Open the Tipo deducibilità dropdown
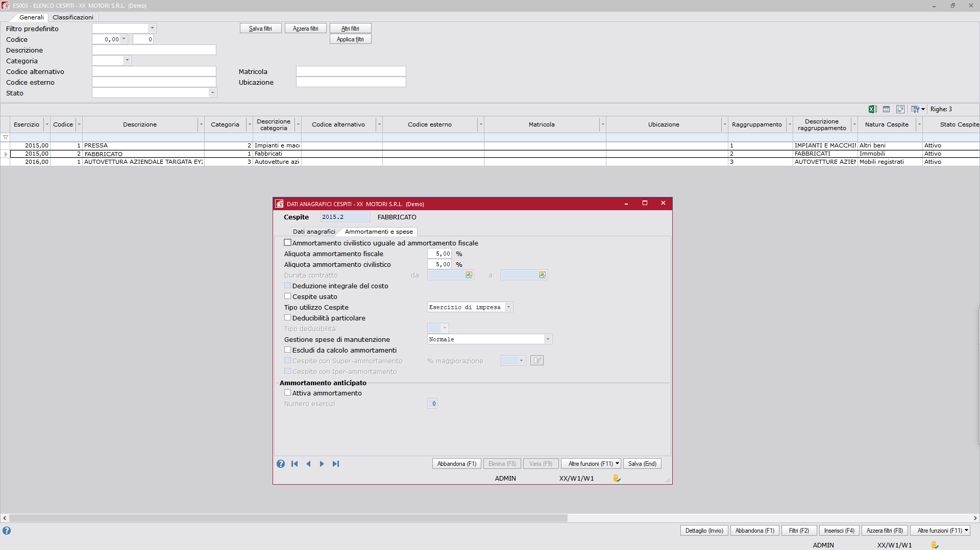 [x=445, y=329]
